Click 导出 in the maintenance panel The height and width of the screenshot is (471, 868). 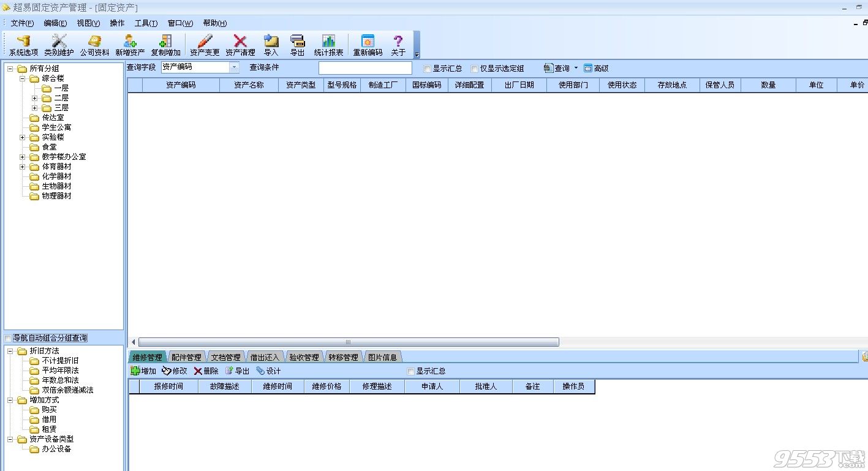coord(237,371)
